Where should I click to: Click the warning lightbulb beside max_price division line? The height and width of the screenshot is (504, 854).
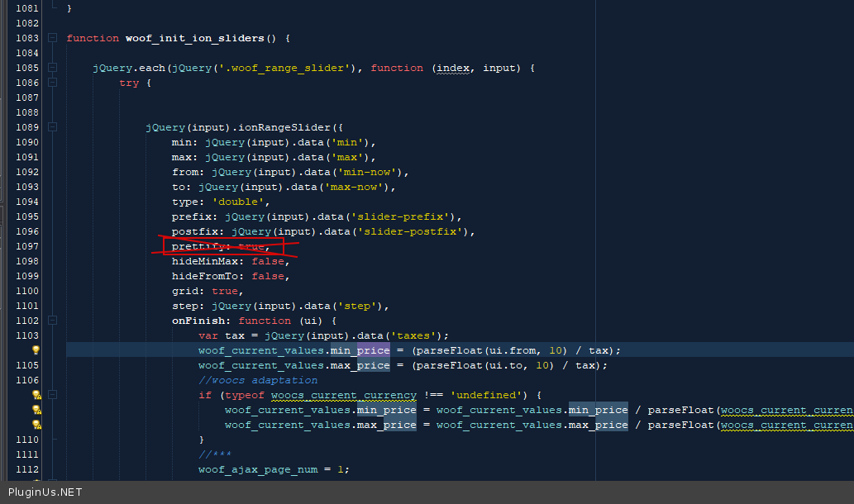(36, 425)
